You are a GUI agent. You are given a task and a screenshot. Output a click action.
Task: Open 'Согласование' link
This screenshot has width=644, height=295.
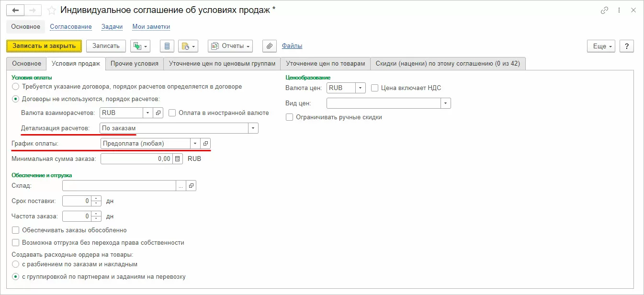(71, 27)
